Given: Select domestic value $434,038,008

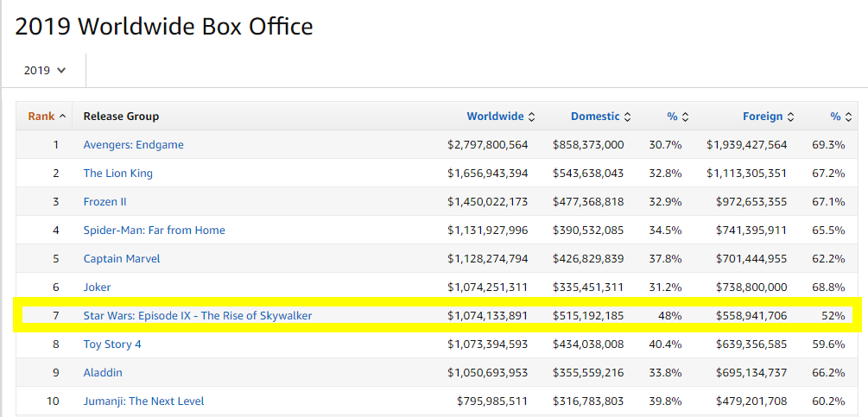Looking at the screenshot, I should pos(588,344).
